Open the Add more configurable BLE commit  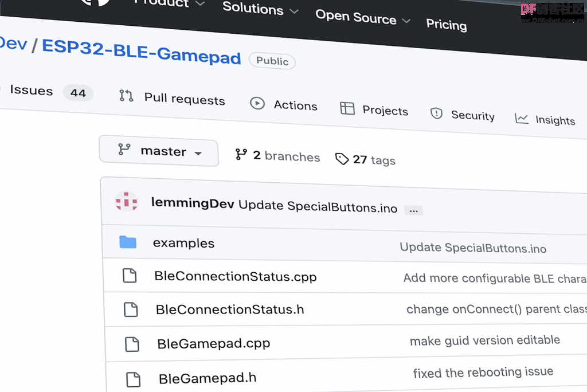[495, 278]
